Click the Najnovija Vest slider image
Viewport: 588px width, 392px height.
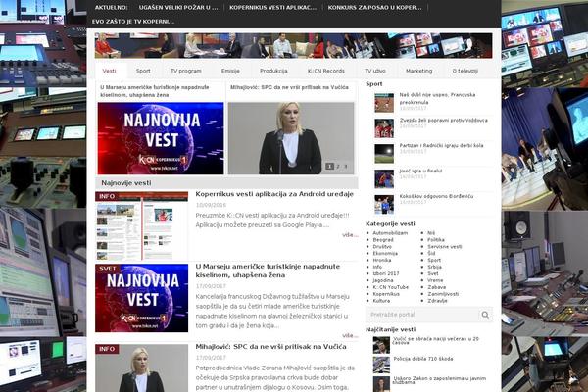pos(161,138)
